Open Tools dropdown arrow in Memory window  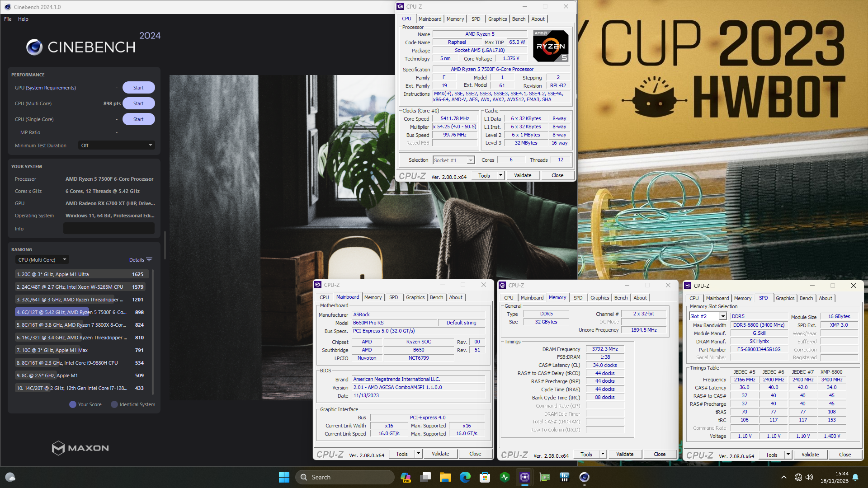[603, 454]
